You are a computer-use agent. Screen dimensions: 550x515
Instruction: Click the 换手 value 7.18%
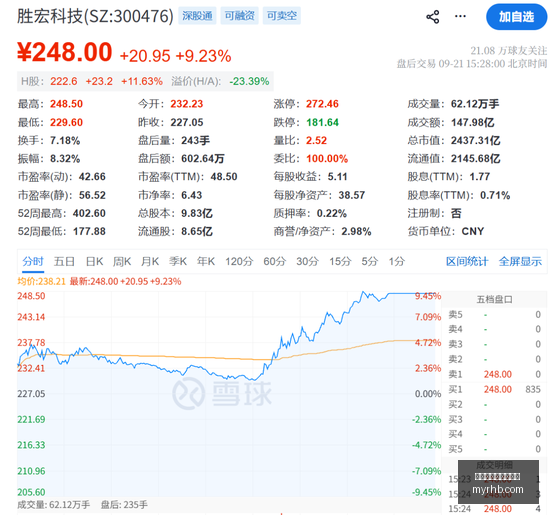pyautogui.click(x=65, y=141)
